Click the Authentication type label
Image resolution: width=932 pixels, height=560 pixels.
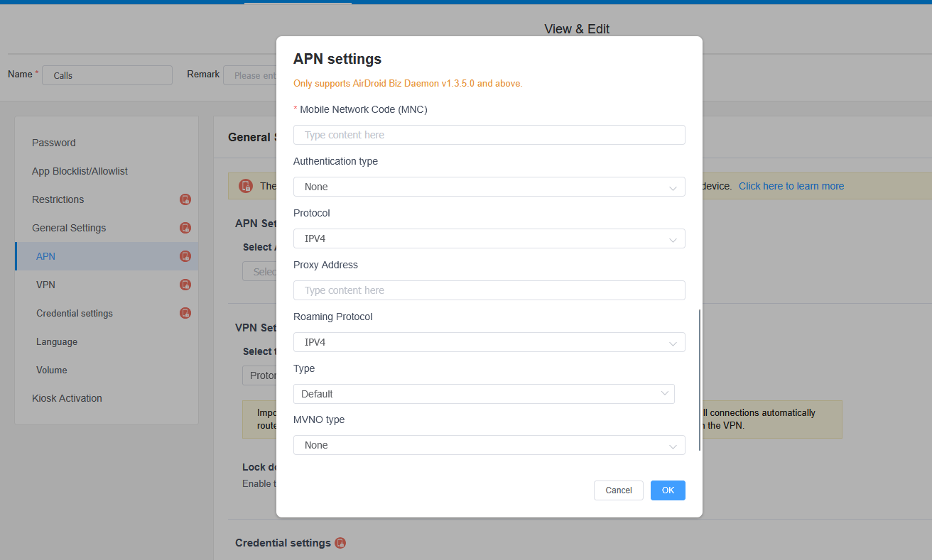335,161
